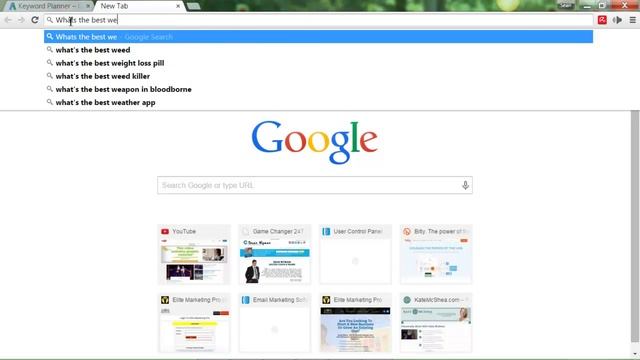
Task: Pick suggestion 'what's the best weight loss pill'
Action: point(318,63)
